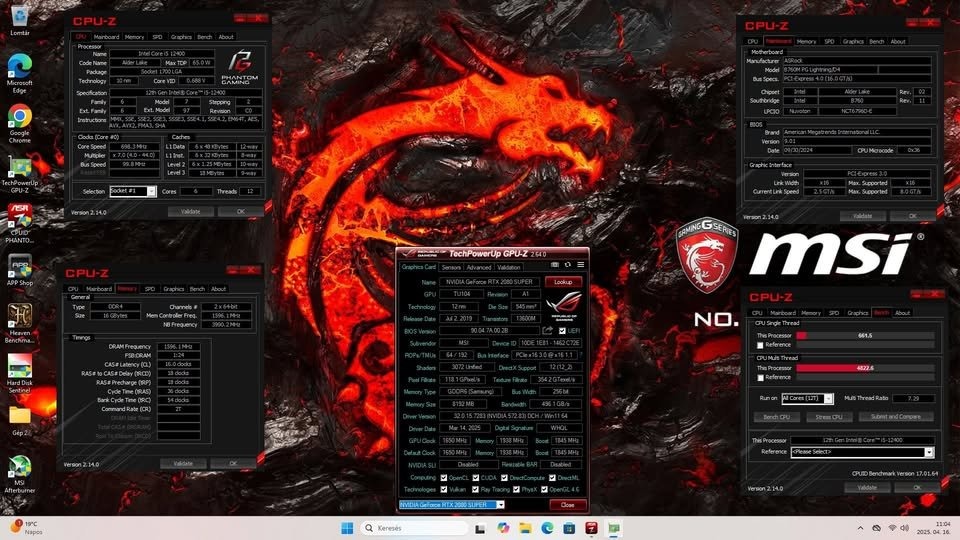Screen dimensions: 960x540
Task: Toggle the DirectCompute checkbox in GPU-Z
Action: click(504, 478)
